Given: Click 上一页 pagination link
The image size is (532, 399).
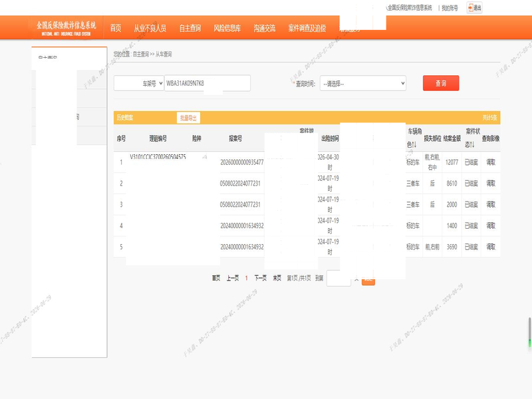Looking at the screenshot, I should point(233,278).
